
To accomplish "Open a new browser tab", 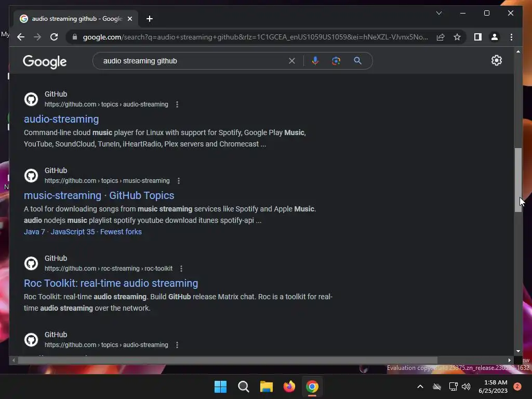I will tap(150, 19).
